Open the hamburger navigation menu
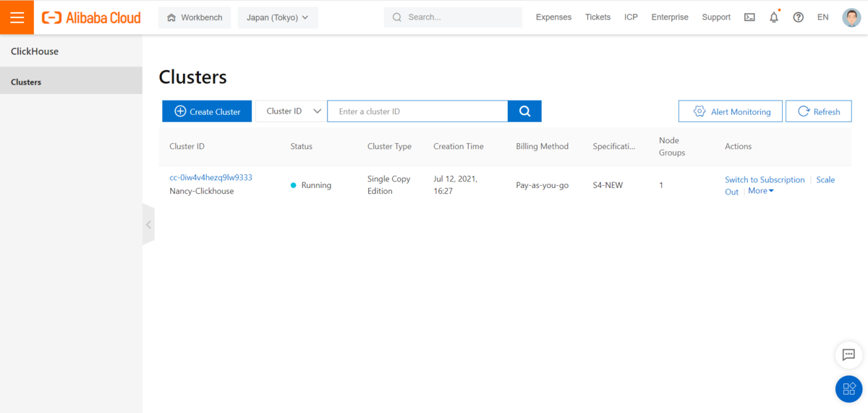Image resolution: width=868 pixels, height=413 pixels. tap(17, 17)
